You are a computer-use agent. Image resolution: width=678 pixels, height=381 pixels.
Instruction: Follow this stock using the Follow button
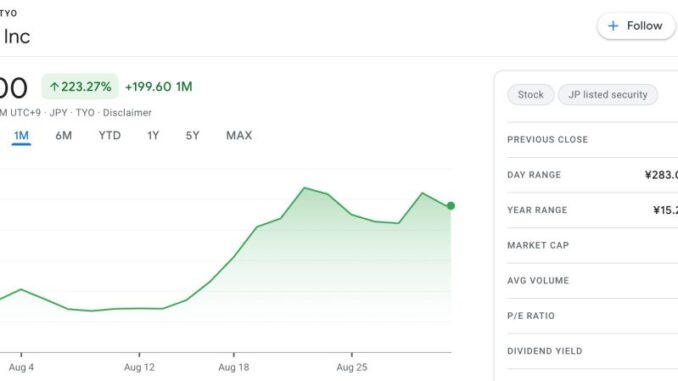[x=636, y=26]
